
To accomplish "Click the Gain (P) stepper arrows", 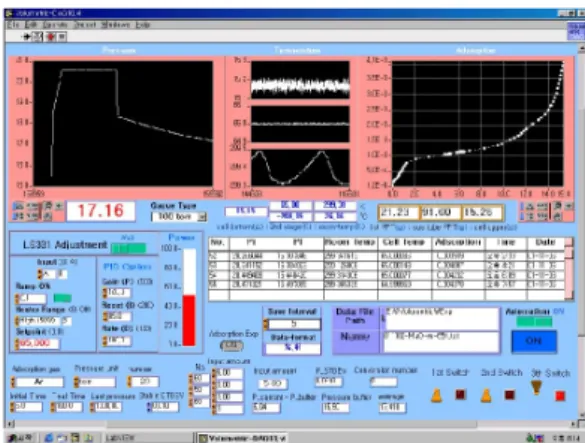I will point(105,293).
